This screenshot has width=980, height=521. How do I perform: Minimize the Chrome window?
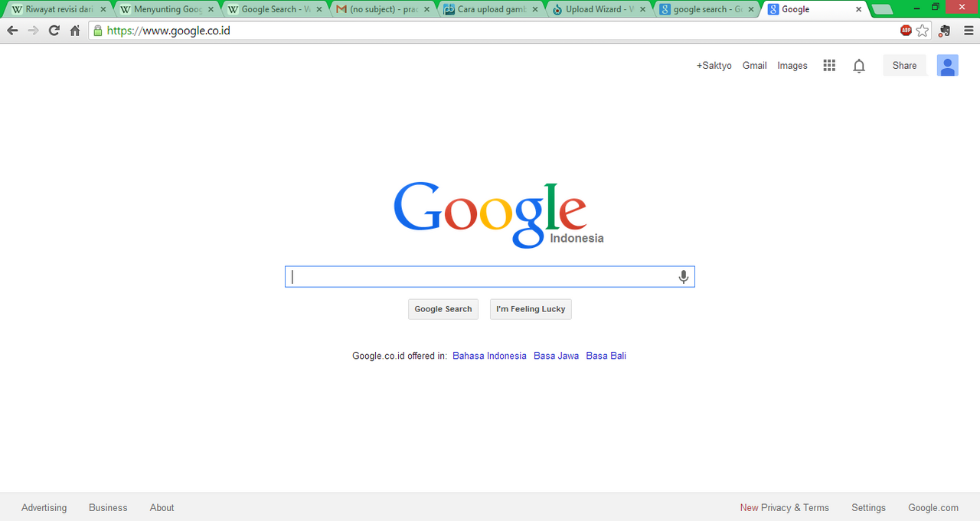[916, 7]
